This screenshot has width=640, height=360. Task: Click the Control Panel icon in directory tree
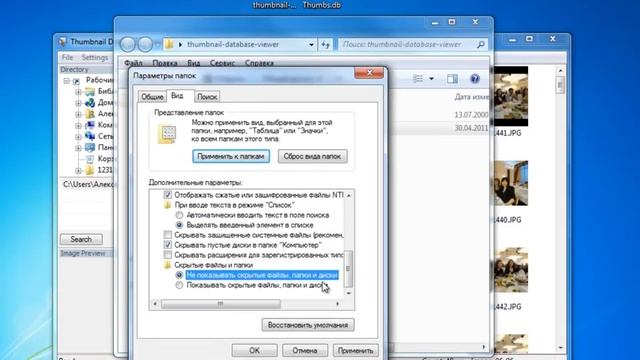pos(90,147)
